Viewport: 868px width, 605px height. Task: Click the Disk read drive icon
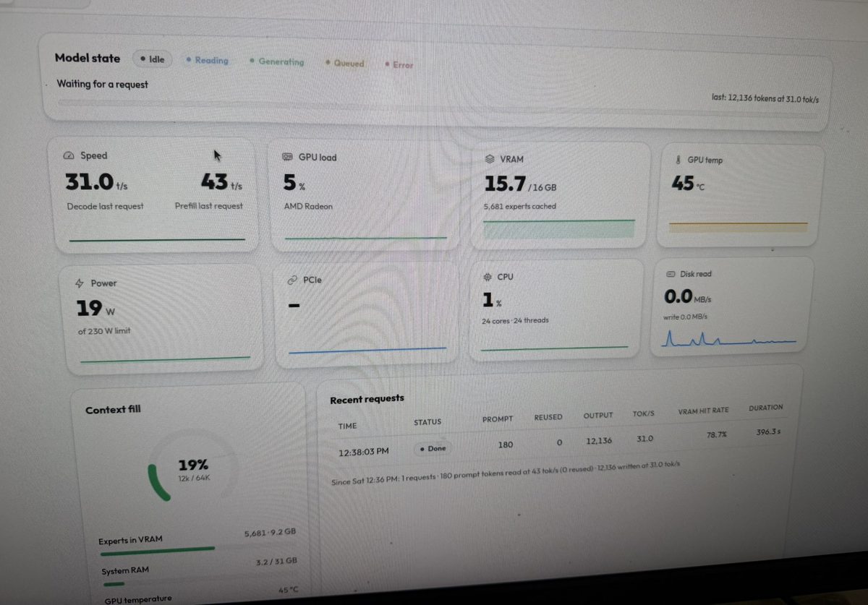[669, 274]
